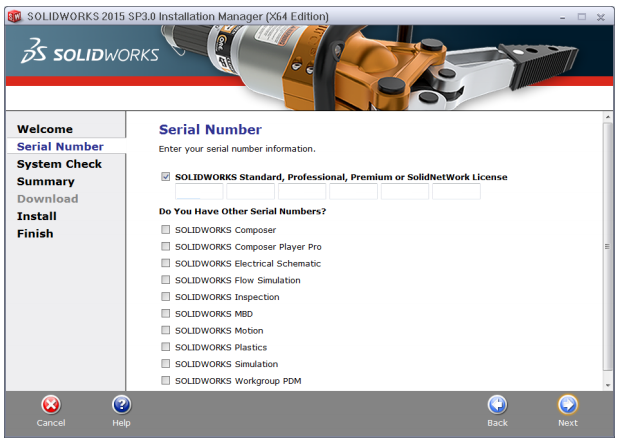Click the fifth serial number field
Image resolution: width=621 pixels, height=443 pixels.
405,192
